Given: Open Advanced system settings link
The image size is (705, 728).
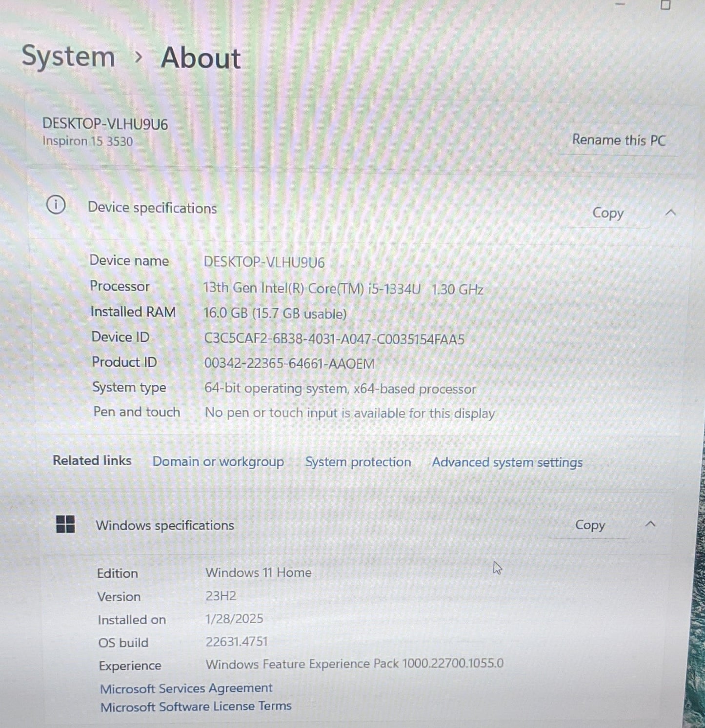Looking at the screenshot, I should pos(507,462).
